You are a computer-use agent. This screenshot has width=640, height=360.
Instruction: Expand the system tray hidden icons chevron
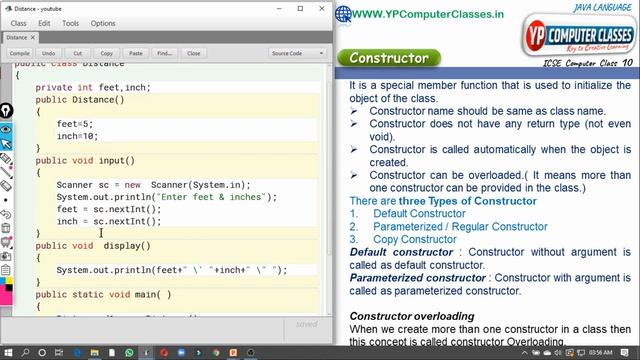coord(525,353)
